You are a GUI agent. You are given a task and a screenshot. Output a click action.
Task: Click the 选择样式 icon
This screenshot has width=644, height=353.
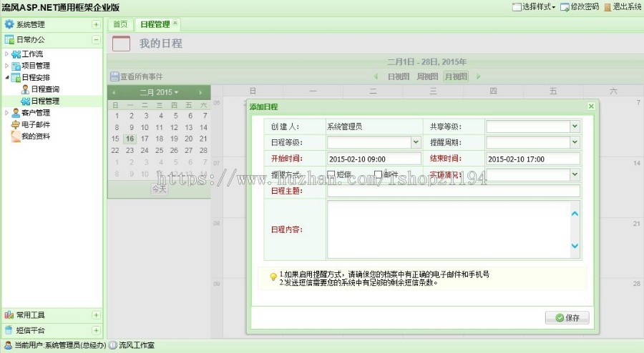pos(517,7)
